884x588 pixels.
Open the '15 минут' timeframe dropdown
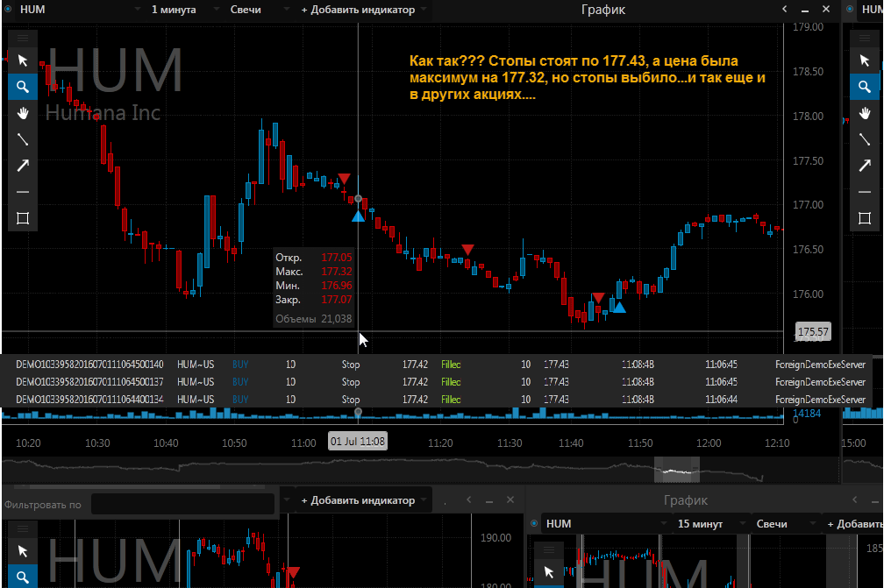point(743,524)
